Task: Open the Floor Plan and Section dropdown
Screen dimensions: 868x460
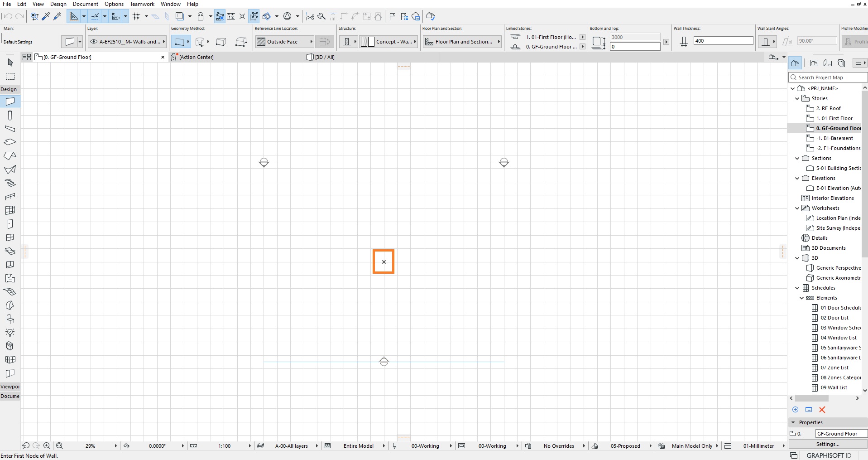Action: click(x=462, y=42)
